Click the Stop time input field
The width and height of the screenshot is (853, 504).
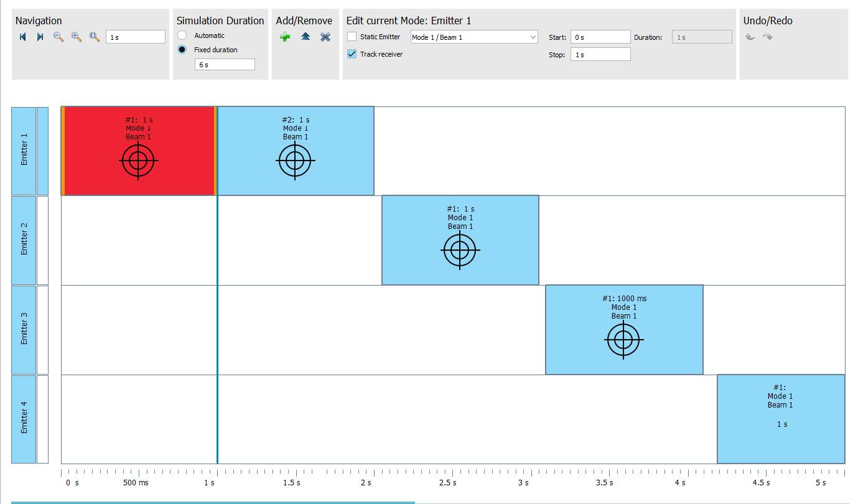tap(600, 55)
